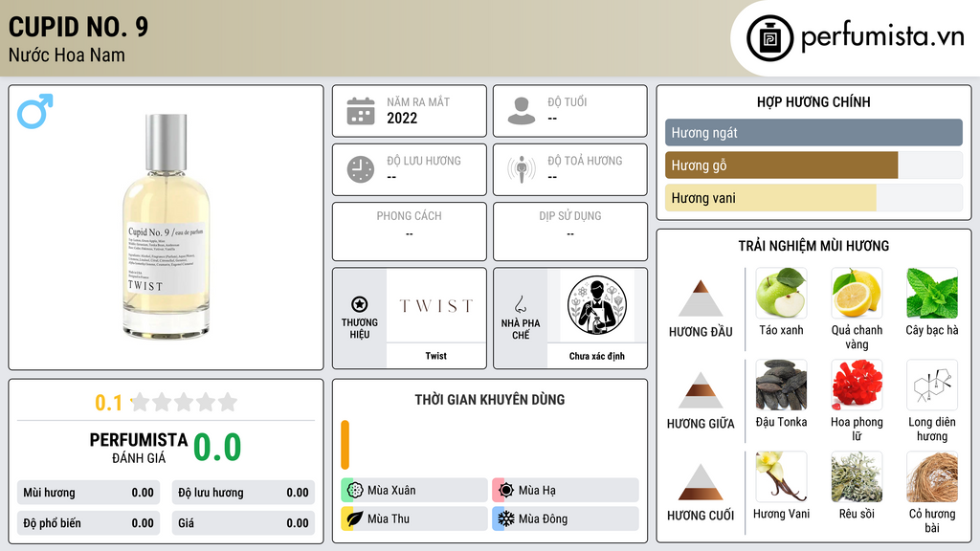Click the Trải nghiệm mùi hương heading
Screen dimensions: 980x551
coord(813,246)
